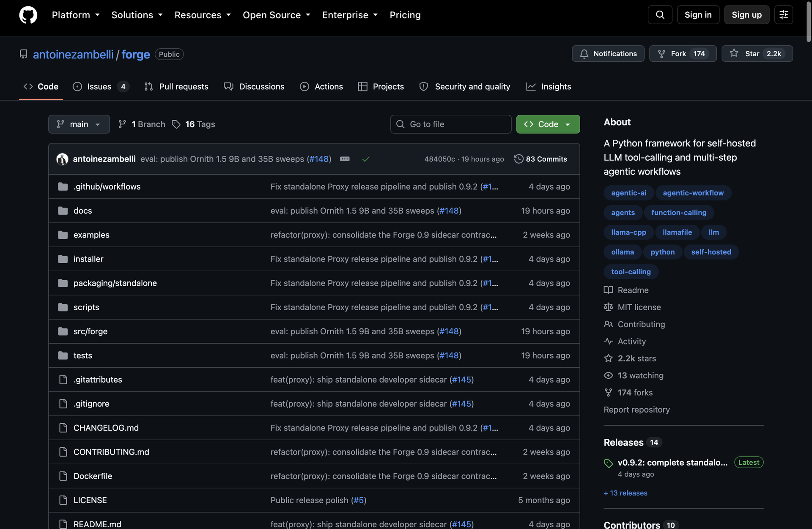
Task: Expand the Solutions menu
Action: (137, 15)
